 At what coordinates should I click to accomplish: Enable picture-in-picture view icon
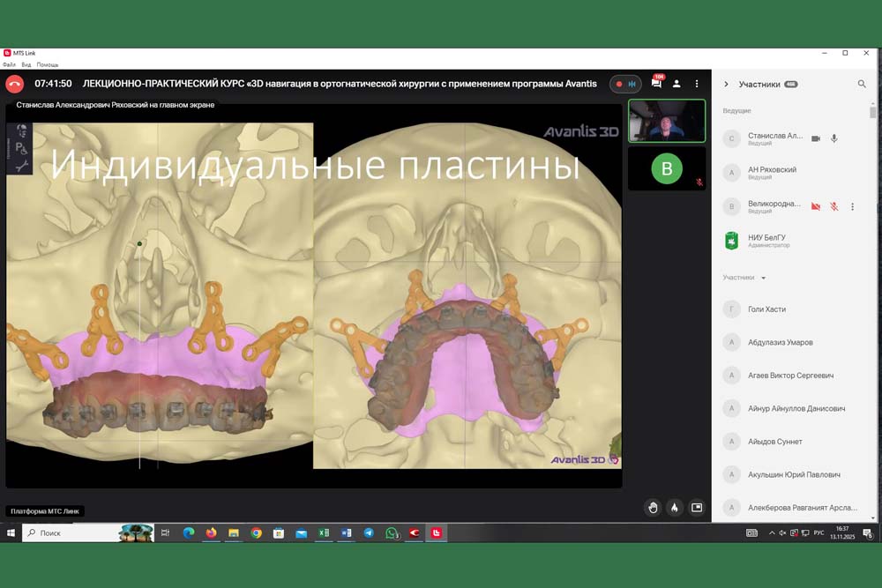pyautogui.click(x=697, y=507)
